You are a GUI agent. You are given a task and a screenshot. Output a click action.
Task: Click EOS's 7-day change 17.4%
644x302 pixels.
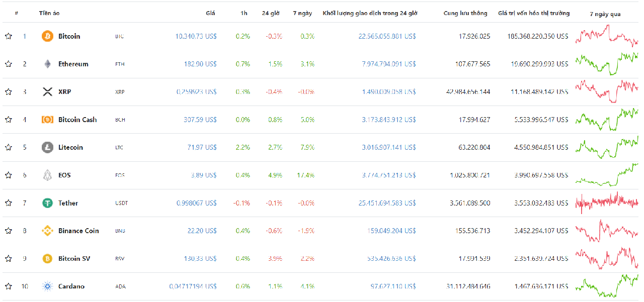[305, 175]
